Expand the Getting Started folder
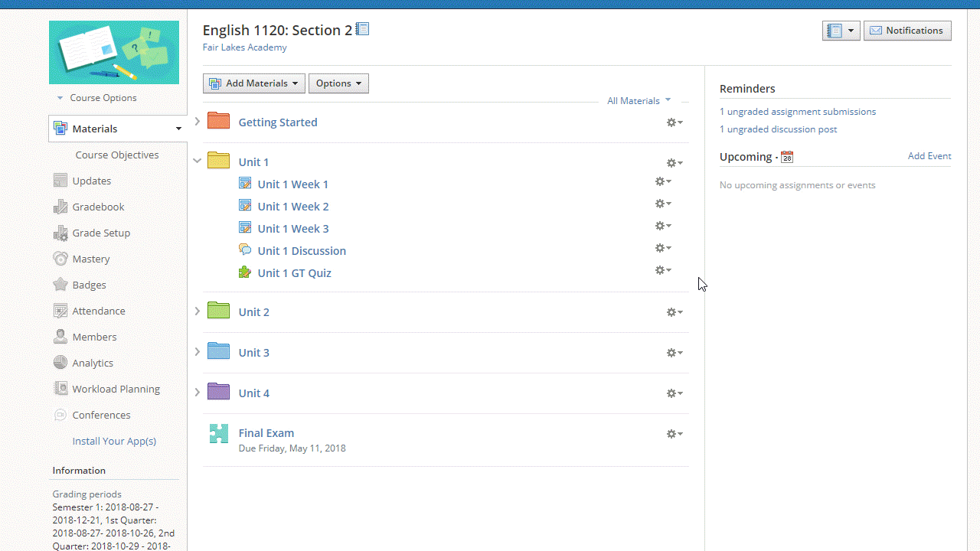 tap(197, 122)
